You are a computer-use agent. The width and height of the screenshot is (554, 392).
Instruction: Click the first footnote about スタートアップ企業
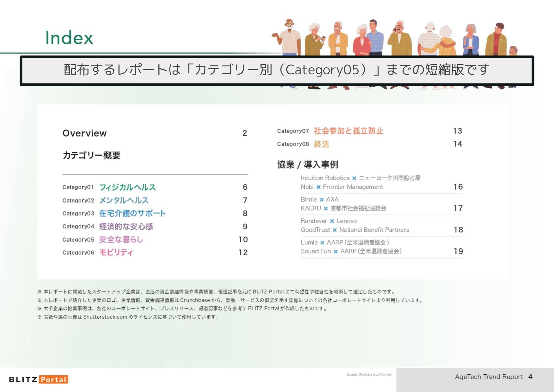(216, 292)
